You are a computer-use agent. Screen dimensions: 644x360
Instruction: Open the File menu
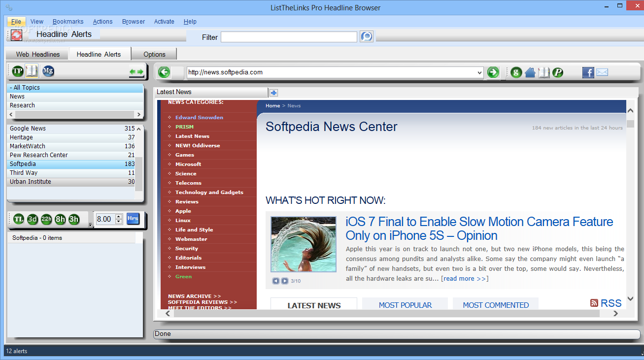(16, 22)
